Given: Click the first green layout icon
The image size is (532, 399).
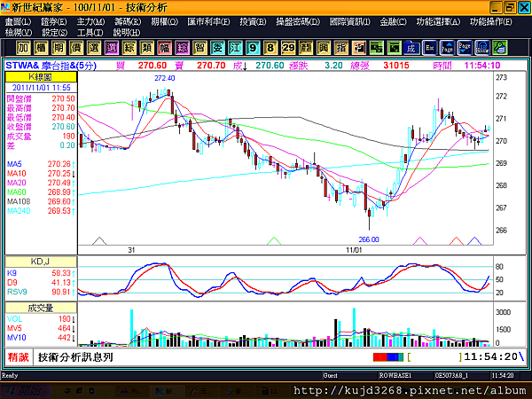Looking at the screenshot, I should pyautogui.click(x=376, y=48).
